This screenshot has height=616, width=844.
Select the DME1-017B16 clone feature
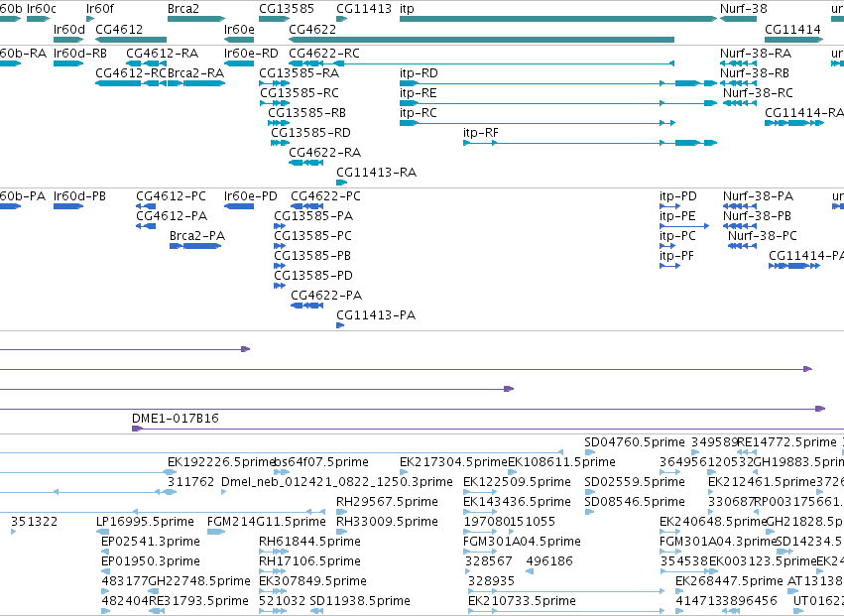488,429
